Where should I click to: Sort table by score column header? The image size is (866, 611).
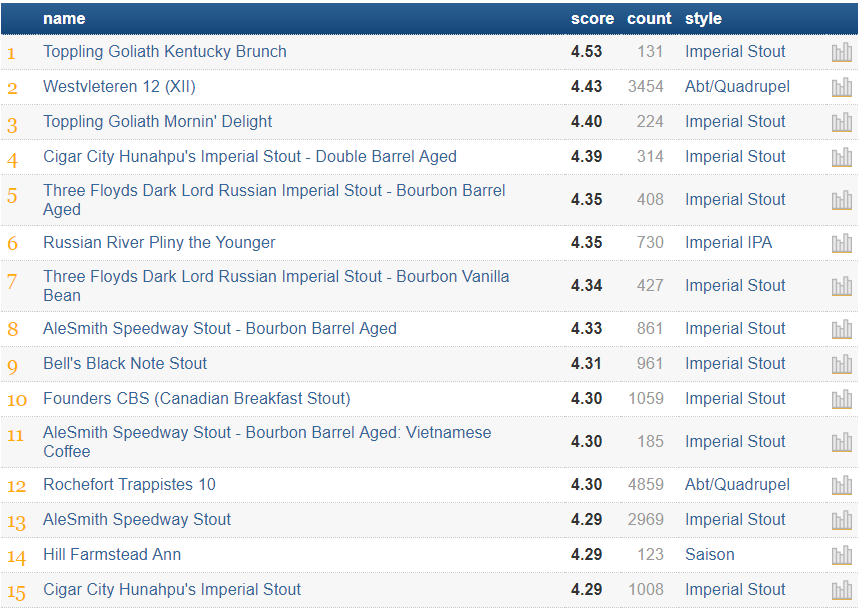(592, 19)
